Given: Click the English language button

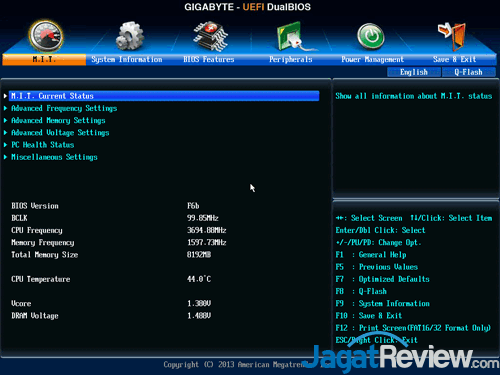Looking at the screenshot, I should (x=414, y=72).
